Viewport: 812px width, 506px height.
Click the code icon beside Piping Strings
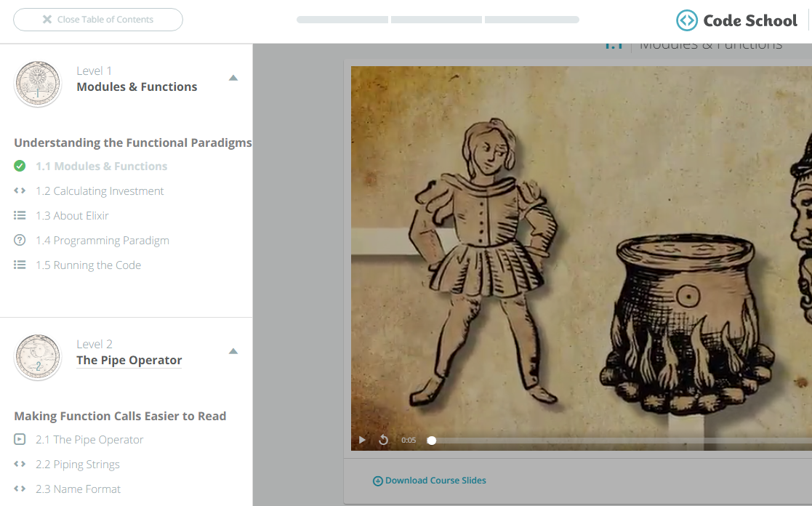(x=20, y=464)
